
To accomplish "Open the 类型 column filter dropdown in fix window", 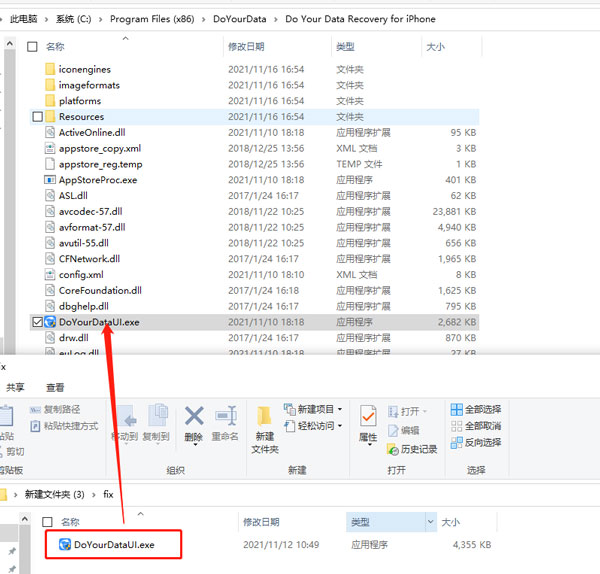I will click(x=430, y=522).
